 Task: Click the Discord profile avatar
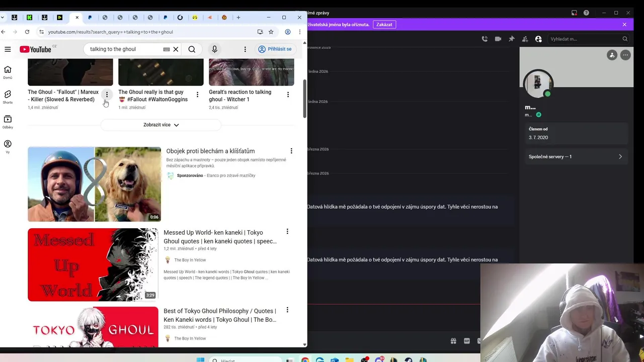pyautogui.click(x=538, y=83)
